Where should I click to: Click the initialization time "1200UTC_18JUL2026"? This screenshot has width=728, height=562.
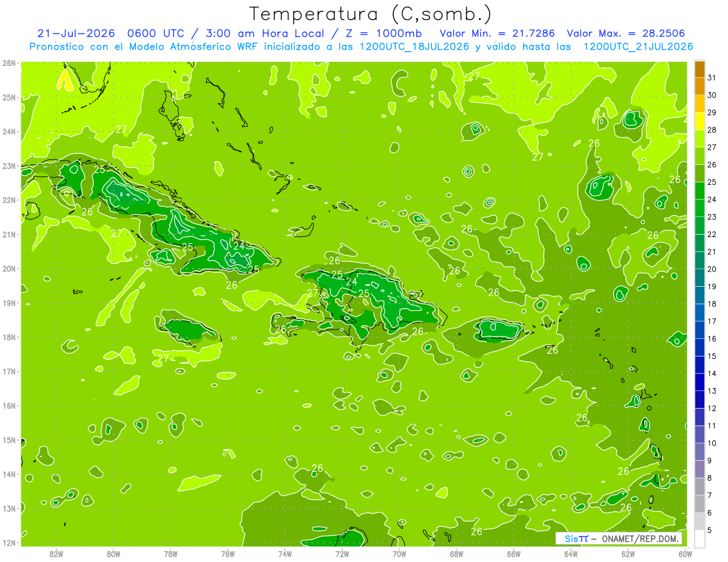(414, 47)
